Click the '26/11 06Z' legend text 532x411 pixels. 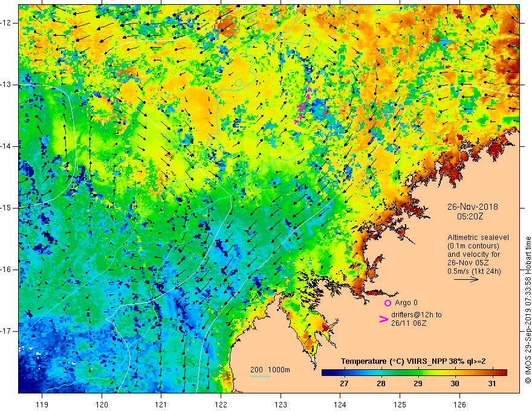pyautogui.click(x=409, y=323)
